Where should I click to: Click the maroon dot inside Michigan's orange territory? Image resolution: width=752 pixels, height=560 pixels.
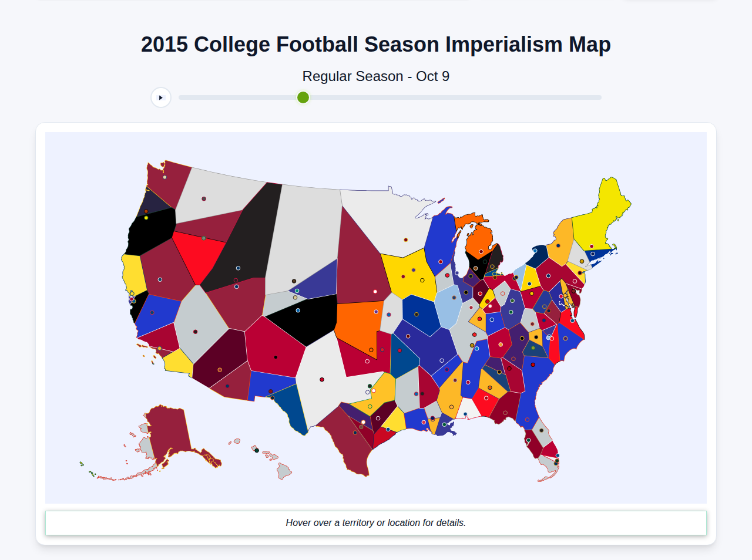[481, 251]
